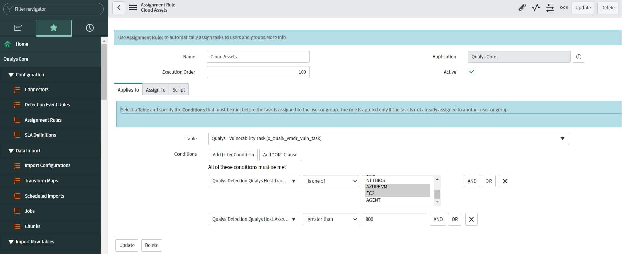Expand the Import Row Tables section
This screenshot has width=644, height=258.
click(x=11, y=242)
